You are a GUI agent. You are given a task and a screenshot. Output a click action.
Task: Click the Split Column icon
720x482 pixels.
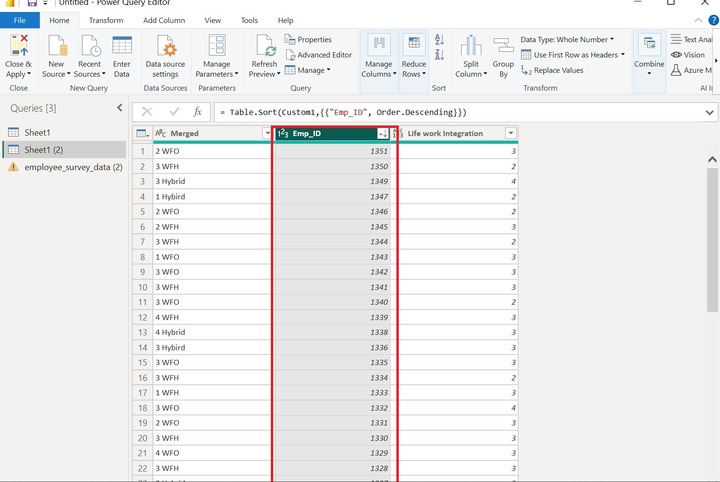(x=470, y=46)
